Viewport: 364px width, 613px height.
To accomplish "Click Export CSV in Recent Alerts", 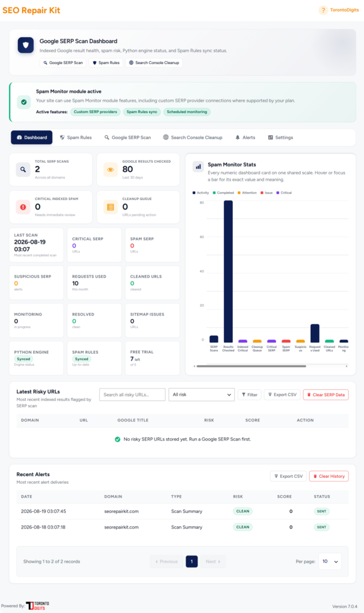I will (x=289, y=476).
